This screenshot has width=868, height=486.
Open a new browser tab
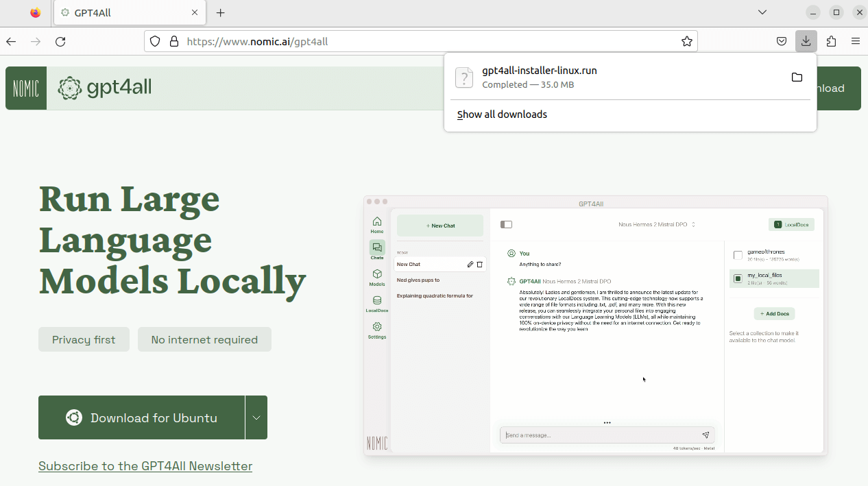[x=220, y=13]
